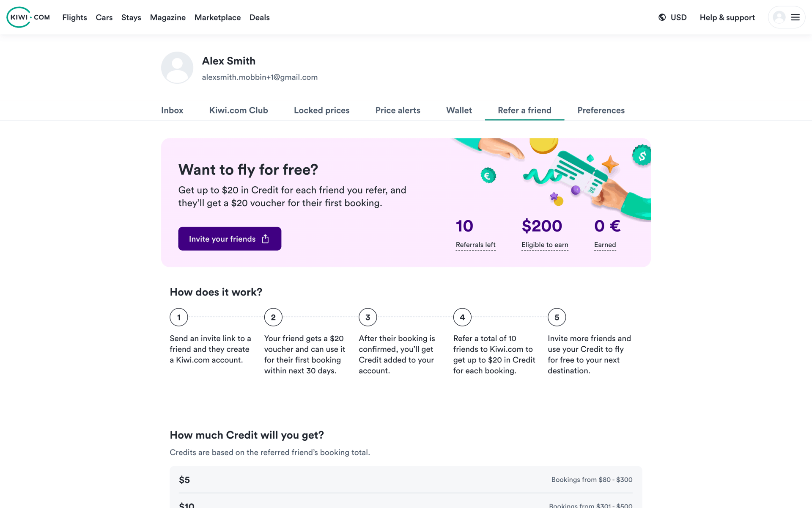Screen dimensions: 812x508
Task: Open Help & support link
Action: 727,17
